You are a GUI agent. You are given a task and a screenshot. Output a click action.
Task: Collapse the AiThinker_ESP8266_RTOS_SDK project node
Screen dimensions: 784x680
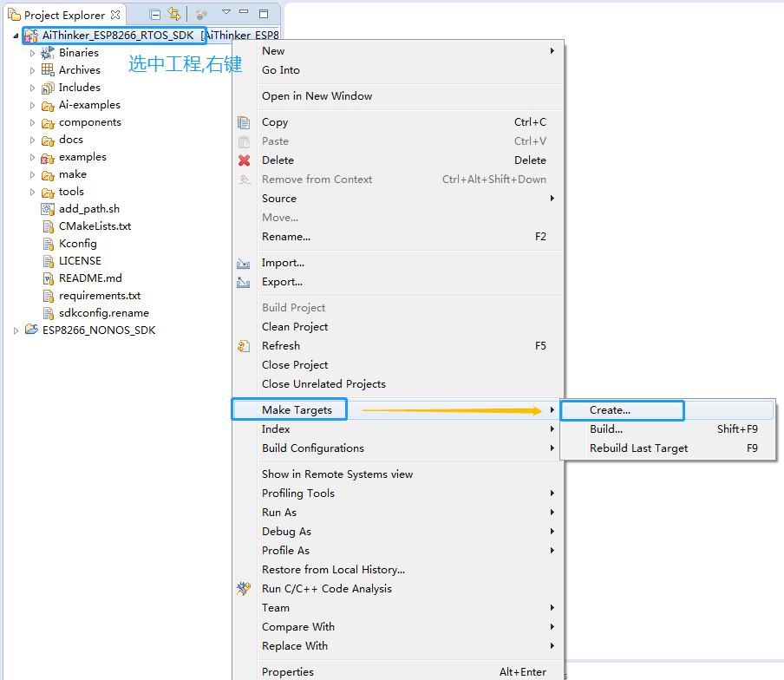pos(16,36)
